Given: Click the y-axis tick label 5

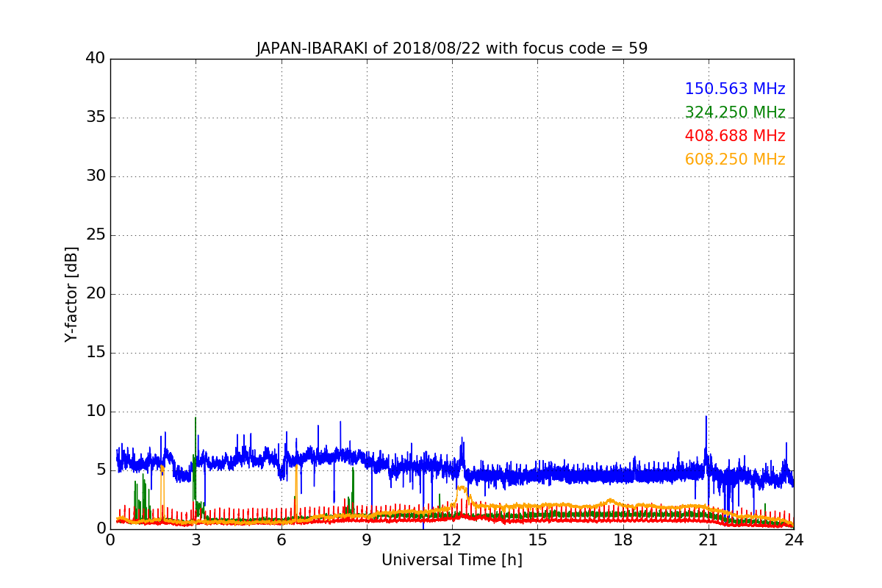Looking at the screenshot, I should 101,470.
